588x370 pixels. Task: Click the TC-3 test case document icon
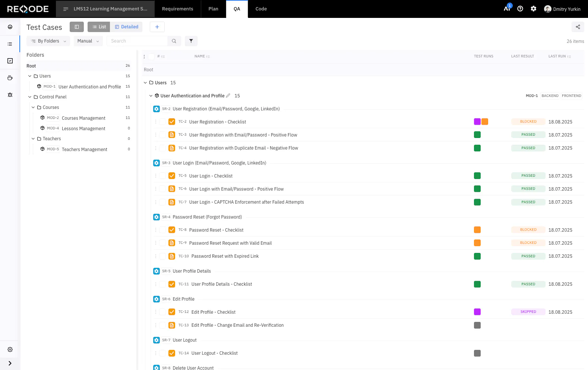[x=172, y=135]
